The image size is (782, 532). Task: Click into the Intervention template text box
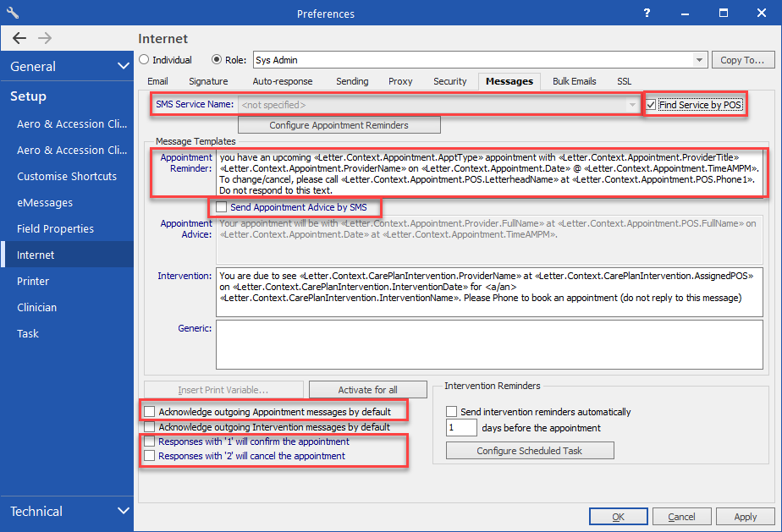click(x=489, y=292)
